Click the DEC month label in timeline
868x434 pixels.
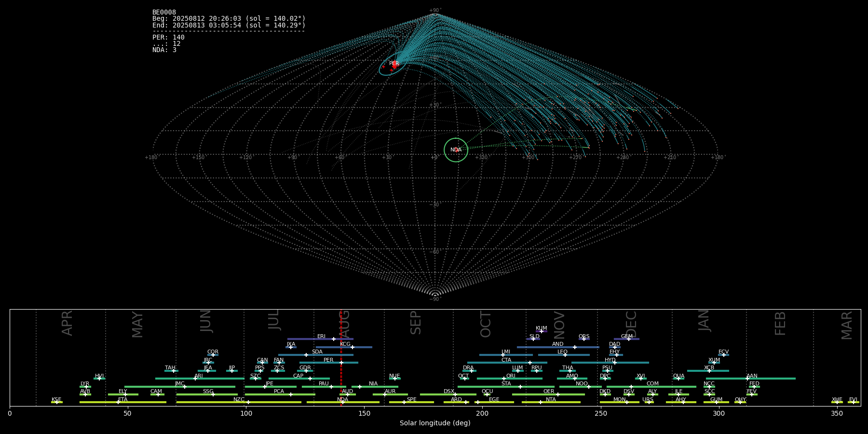[631, 324]
